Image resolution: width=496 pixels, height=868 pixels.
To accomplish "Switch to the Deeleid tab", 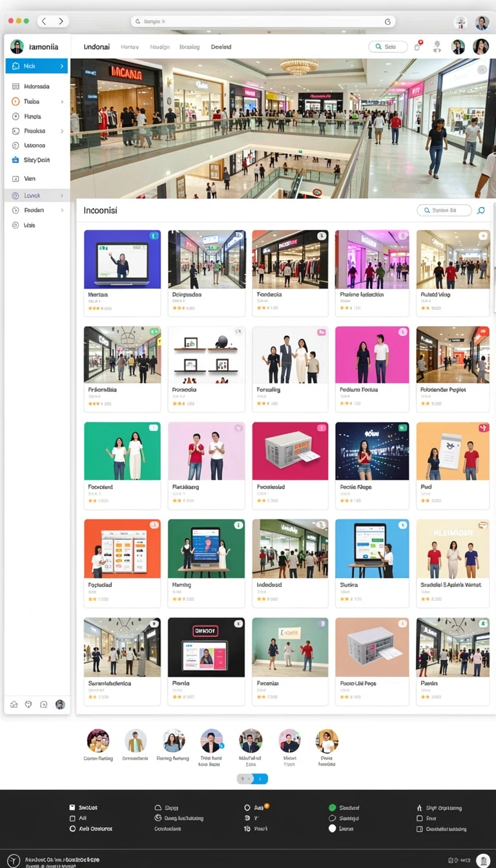I will pos(221,46).
